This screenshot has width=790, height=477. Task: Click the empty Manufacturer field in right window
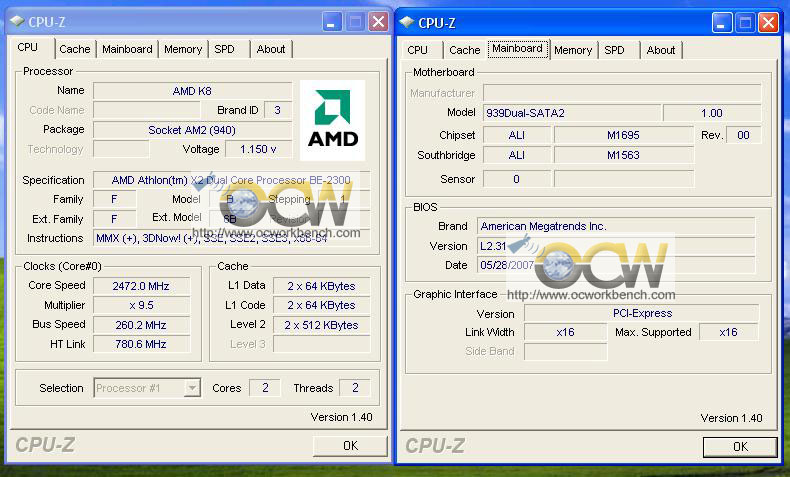(x=622, y=93)
